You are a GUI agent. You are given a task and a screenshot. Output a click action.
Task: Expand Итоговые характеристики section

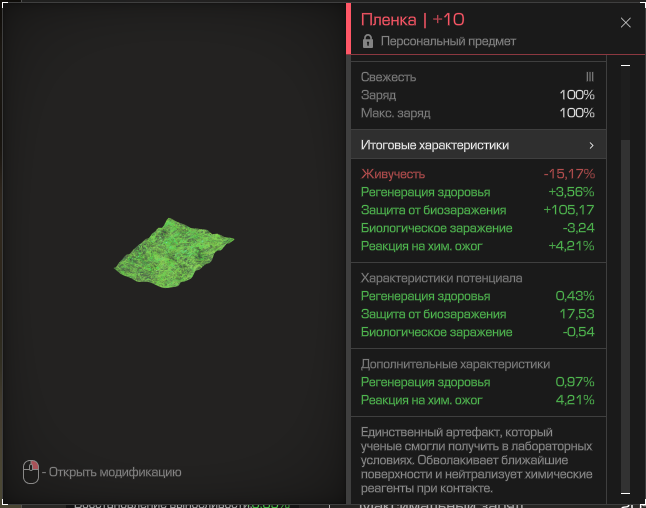(478, 145)
